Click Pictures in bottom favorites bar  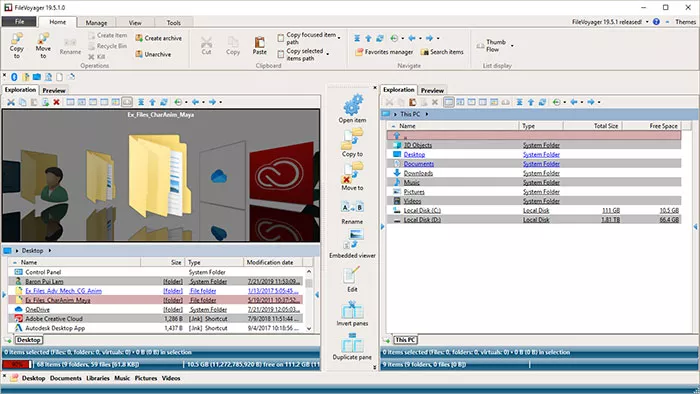pyautogui.click(x=146, y=378)
